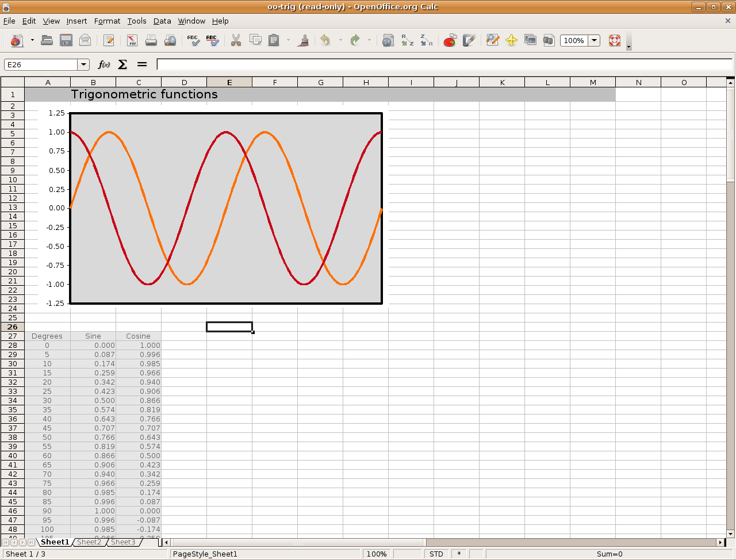736x560 pixels.
Task: Expand the Name Box dropdown
Action: tap(83, 64)
